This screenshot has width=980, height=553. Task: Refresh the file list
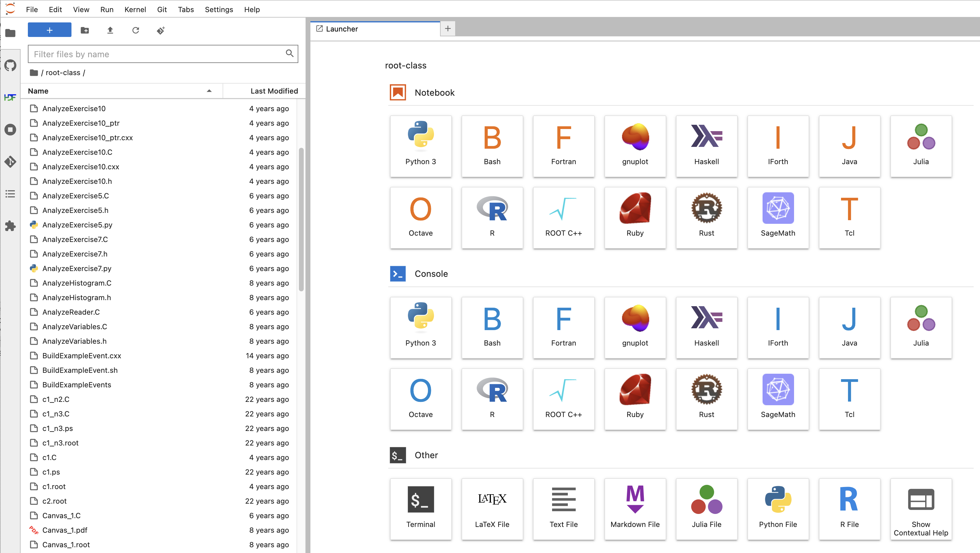point(135,30)
